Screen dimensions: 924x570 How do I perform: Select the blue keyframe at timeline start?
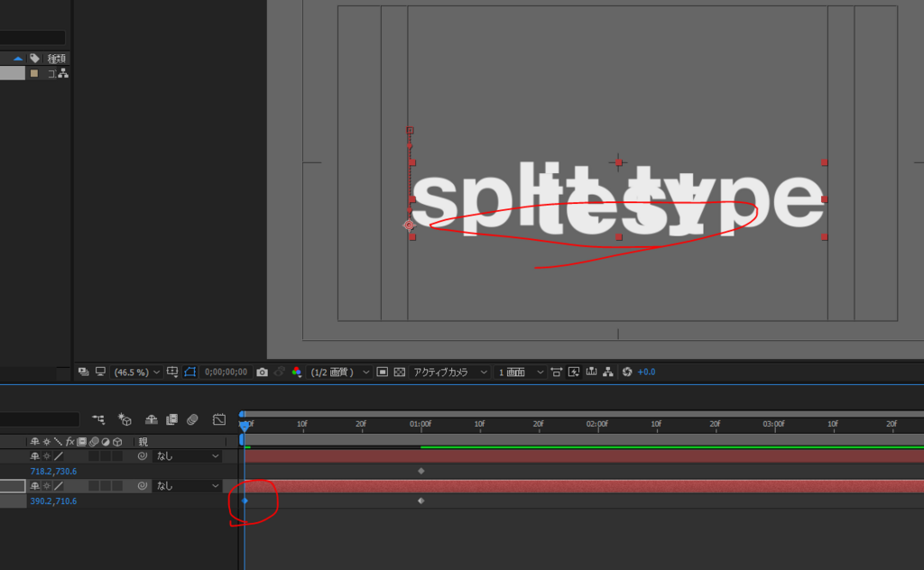pos(245,501)
